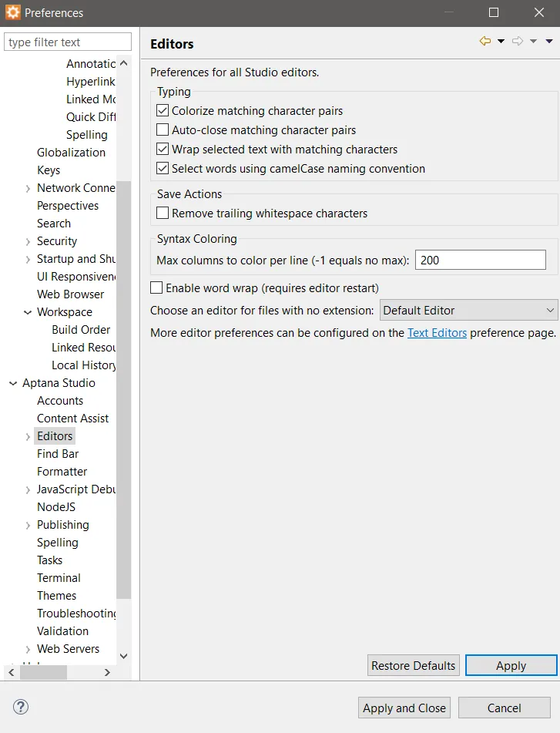The height and width of the screenshot is (733, 560).
Task: Select Content Assist preference page
Action: (73, 419)
